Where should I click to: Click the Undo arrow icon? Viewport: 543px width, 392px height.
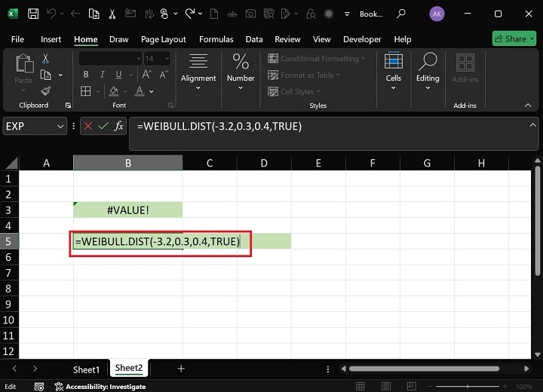(x=51, y=14)
